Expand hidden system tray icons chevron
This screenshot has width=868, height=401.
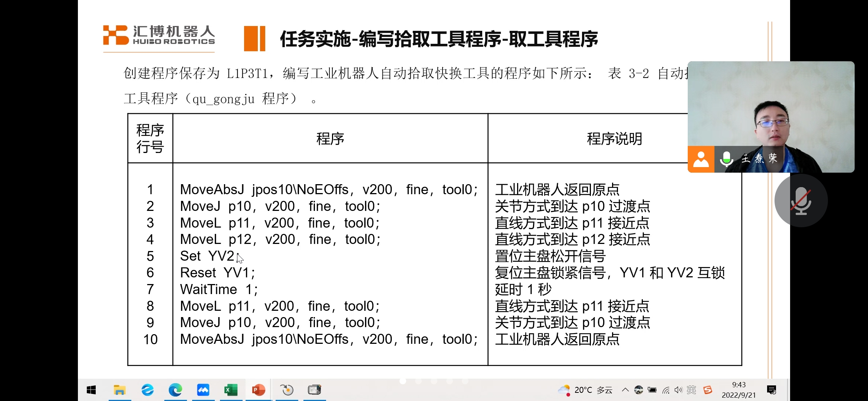625,390
